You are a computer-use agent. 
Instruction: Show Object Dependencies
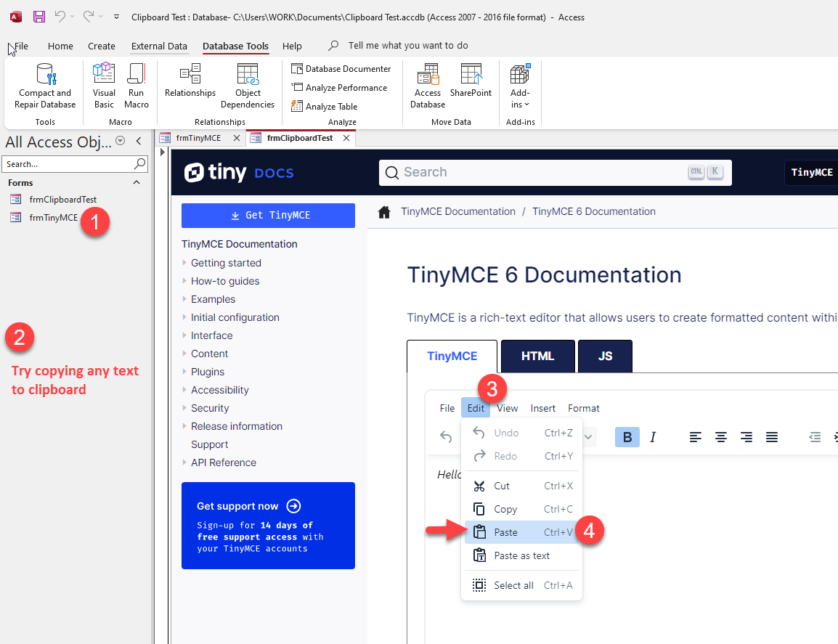pos(248,86)
